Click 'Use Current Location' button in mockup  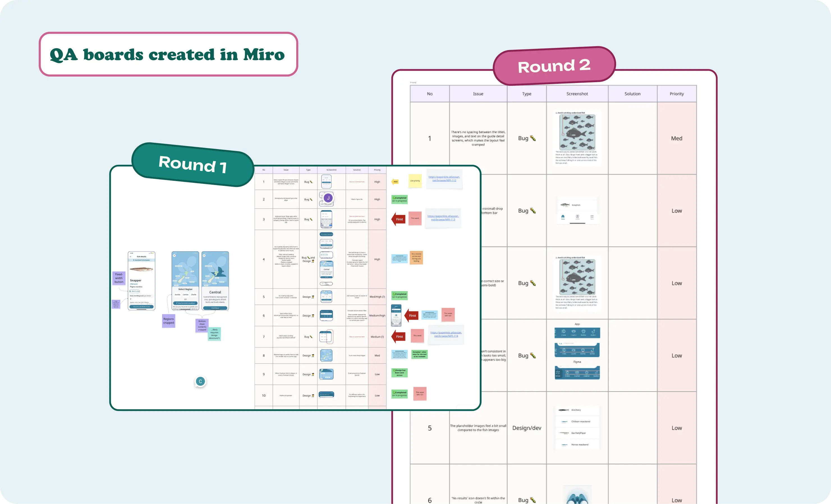point(185,303)
